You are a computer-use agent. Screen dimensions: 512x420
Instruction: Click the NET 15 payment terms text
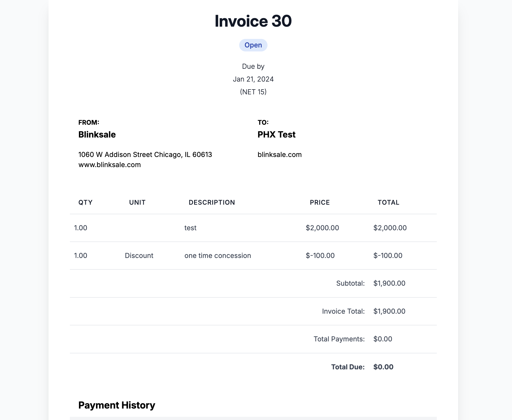click(253, 92)
